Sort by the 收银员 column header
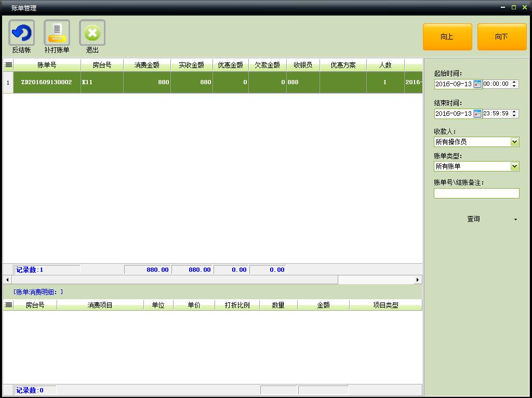The image size is (532, 398). click(x=303, y=65)
